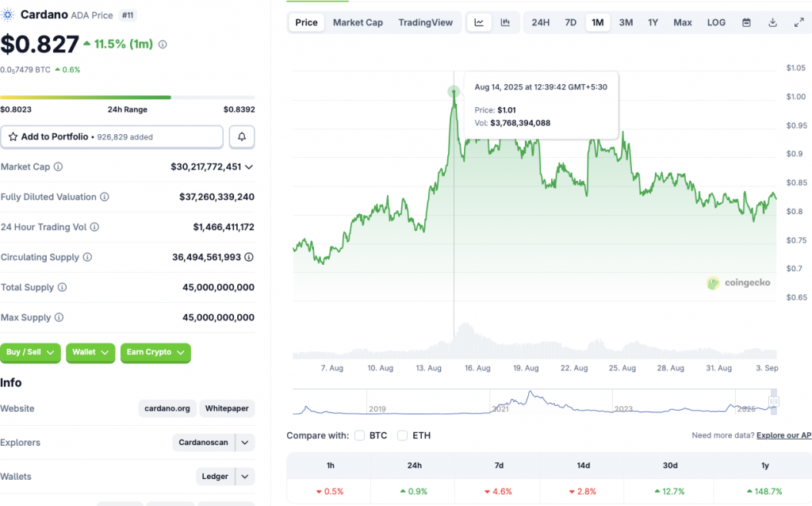Toggle LOG scale on chart
The width and height of the screenshot is (812, 506).
click(x=716, y=22)
